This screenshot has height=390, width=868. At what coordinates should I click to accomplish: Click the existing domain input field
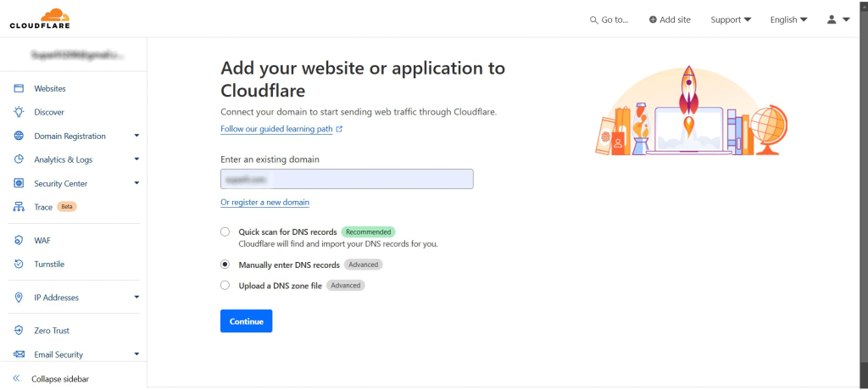click(346, 179)
